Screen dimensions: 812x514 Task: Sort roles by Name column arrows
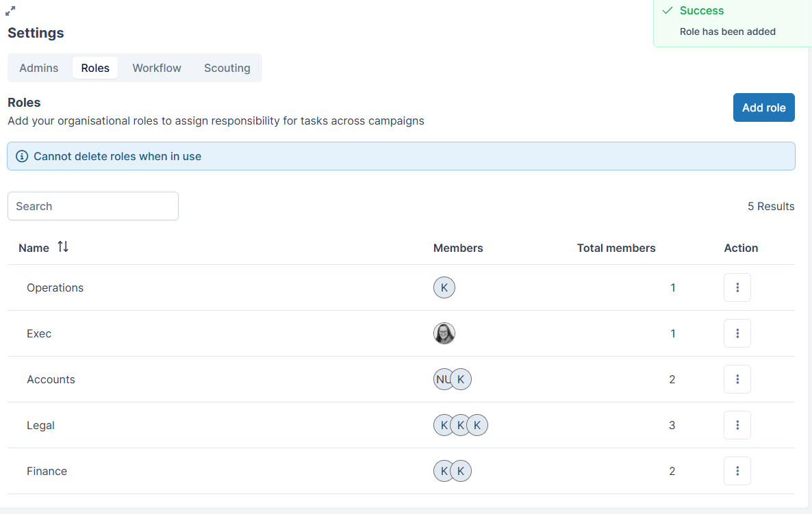pyautogui.click(x=63, y=247)
